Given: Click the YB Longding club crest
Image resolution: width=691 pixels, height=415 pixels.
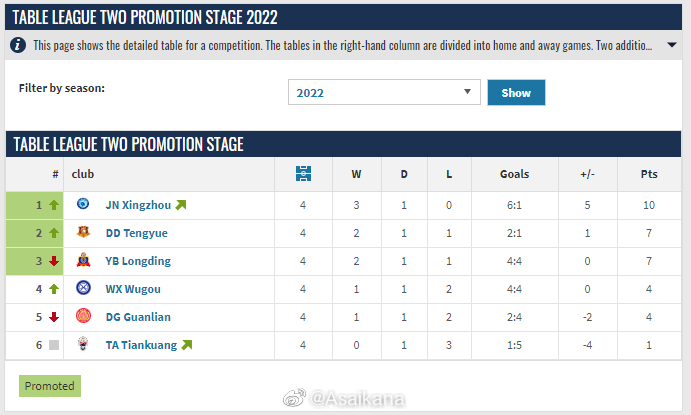Looking at the screenshot, I should pyautogui.click(x=83, y=260).
